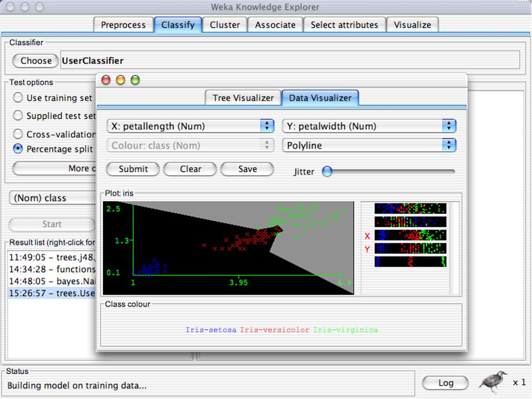Expand the Polyline shape selection dropdown
The width and height of the screenshot is (532, 399).
tap(369, 146)
